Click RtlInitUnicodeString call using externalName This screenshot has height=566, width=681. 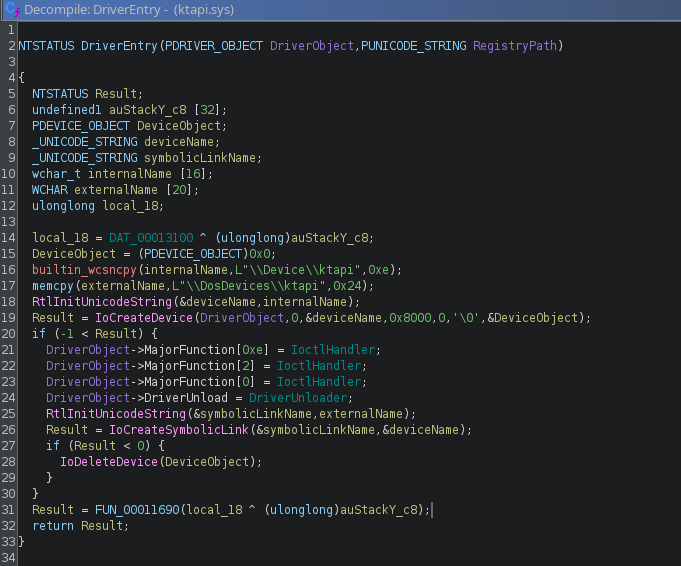pos(116,414)
